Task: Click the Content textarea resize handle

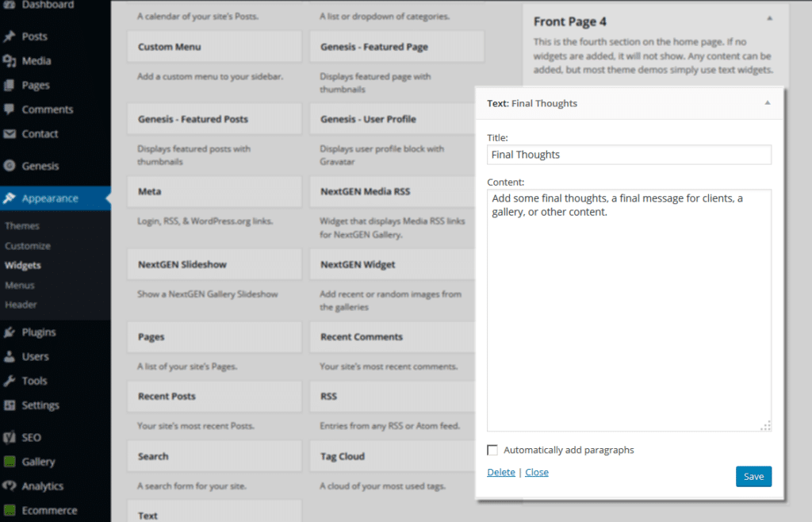Action: (766, 426)
